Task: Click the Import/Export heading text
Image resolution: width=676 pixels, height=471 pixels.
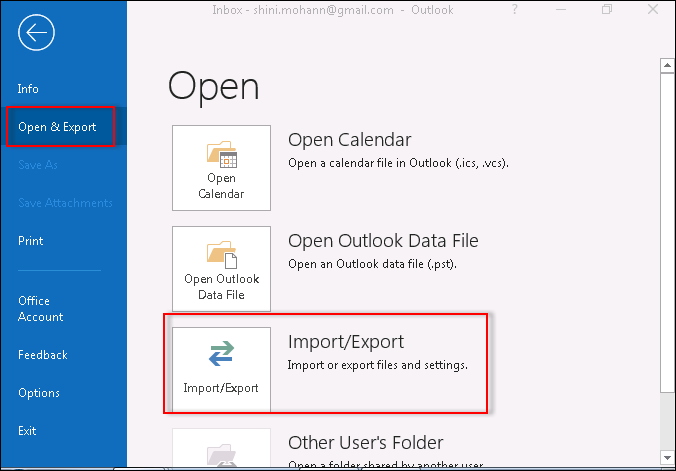Action: pyautogui.click(x=346, y=342)
